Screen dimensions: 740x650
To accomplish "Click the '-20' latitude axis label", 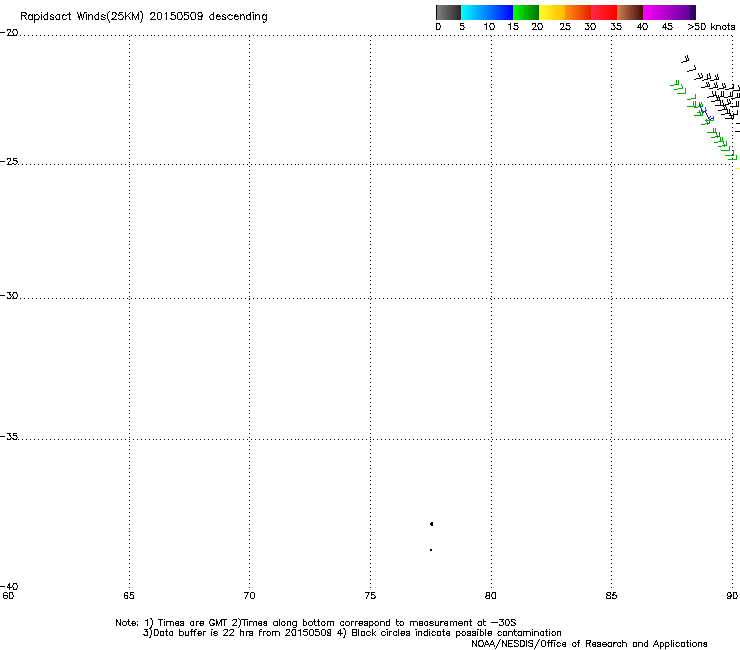I will (x=9, y=33).
